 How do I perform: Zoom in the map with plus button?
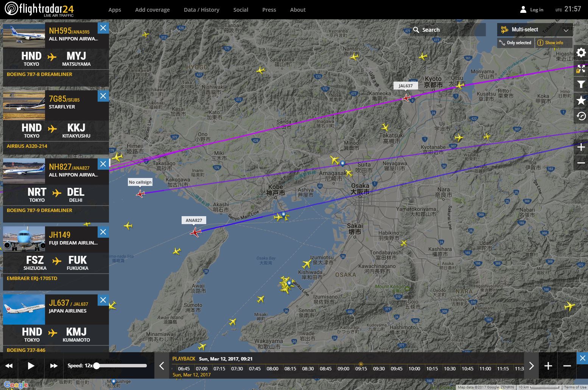coord(581,147)
